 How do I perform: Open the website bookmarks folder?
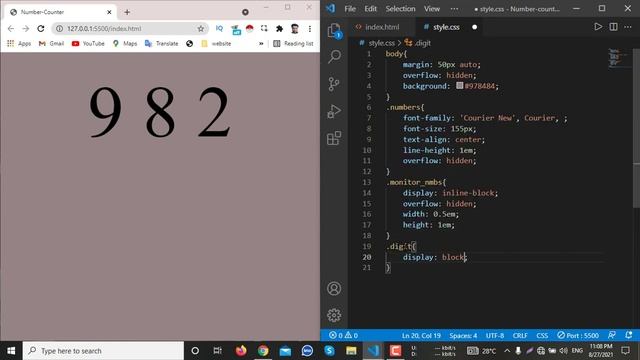pos(216,43)
